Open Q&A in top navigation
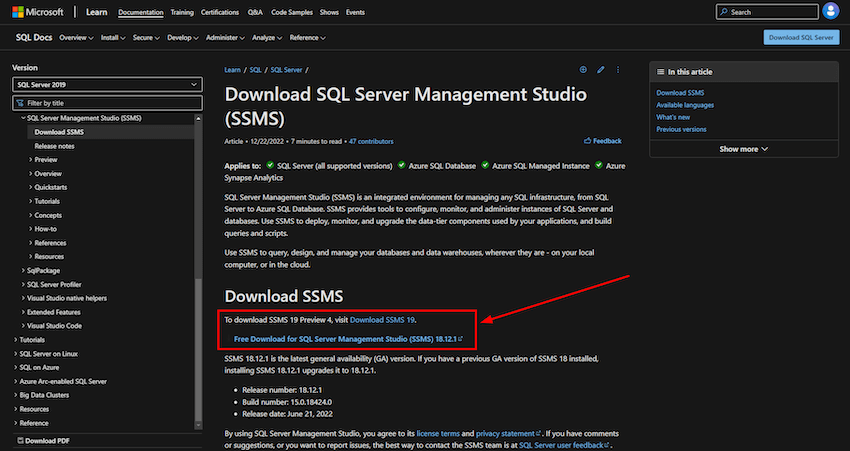Image resolution: width=850 pixels, height=451 pixels. [x=255, y=12]
